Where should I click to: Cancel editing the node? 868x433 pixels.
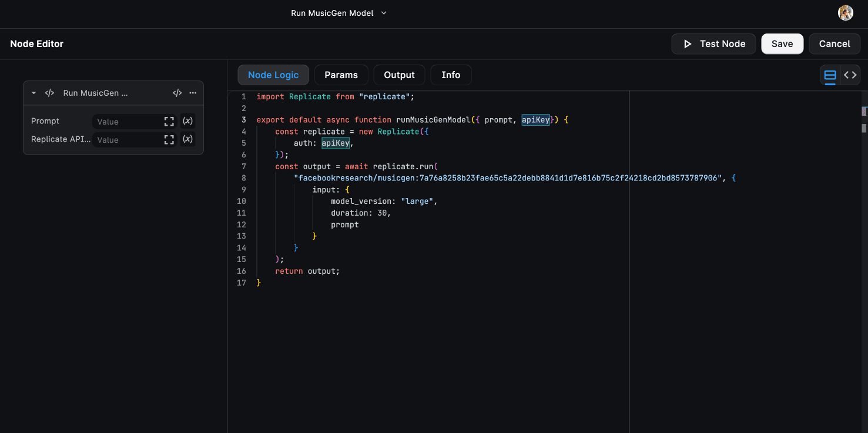point(835,43)
